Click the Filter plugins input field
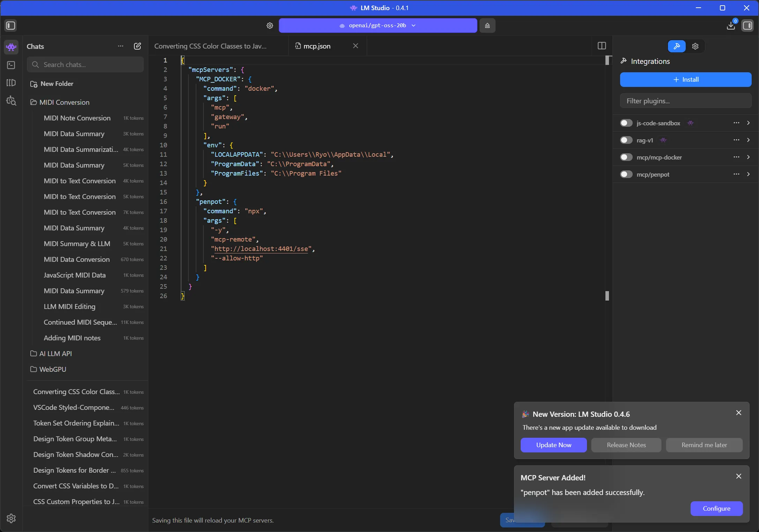 685,101
